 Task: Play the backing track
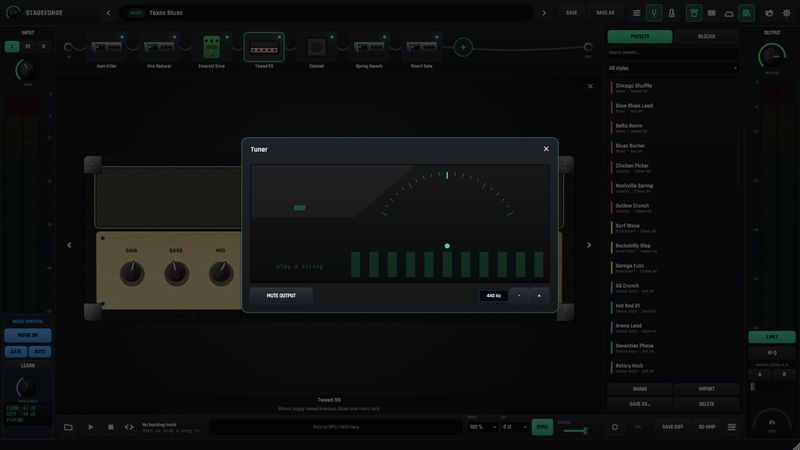[x=90, y=427]
